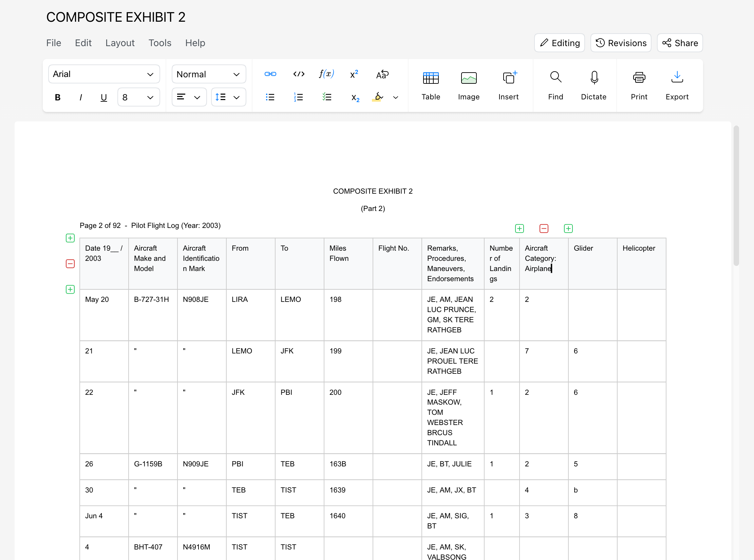Delete the header row with red minus
754x560 pixels.
70,264
